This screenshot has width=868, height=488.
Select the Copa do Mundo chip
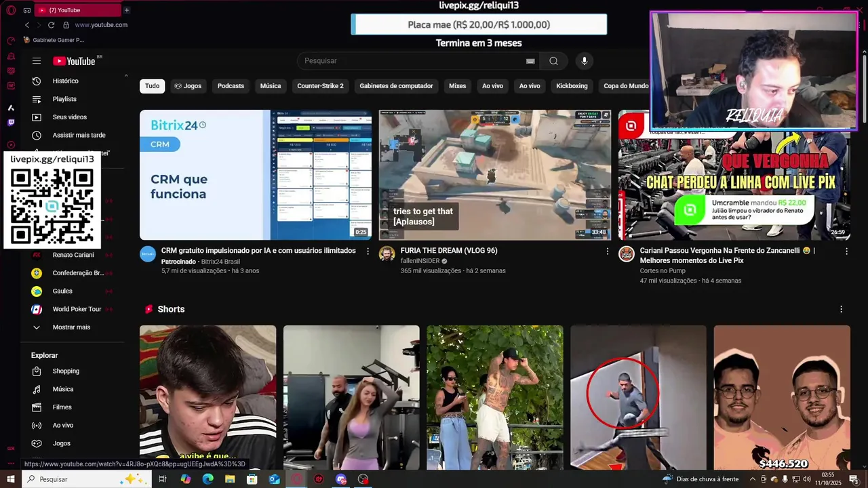coord(626,86)
